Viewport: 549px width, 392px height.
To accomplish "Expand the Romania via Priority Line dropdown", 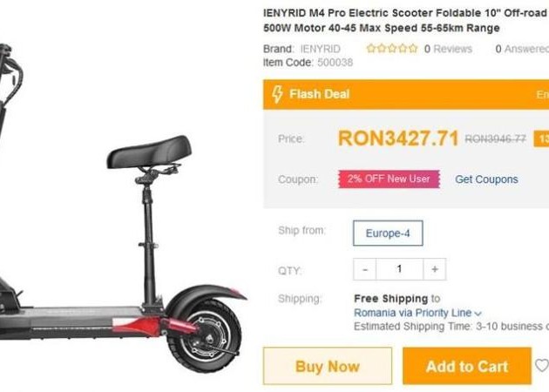I will [417, 313].
